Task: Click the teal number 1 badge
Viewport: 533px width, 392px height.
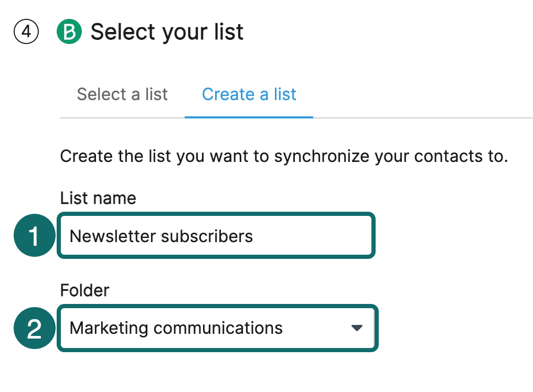Action: (34, 236)
